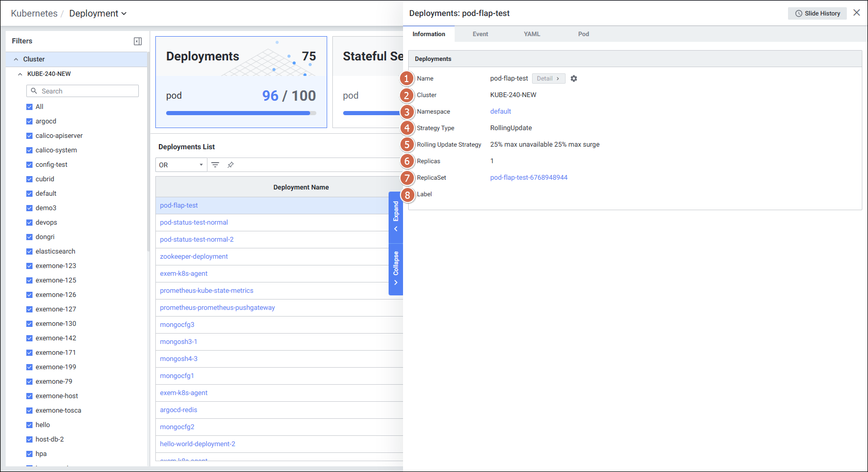Switch to the YAML tab

coord(532,34)
